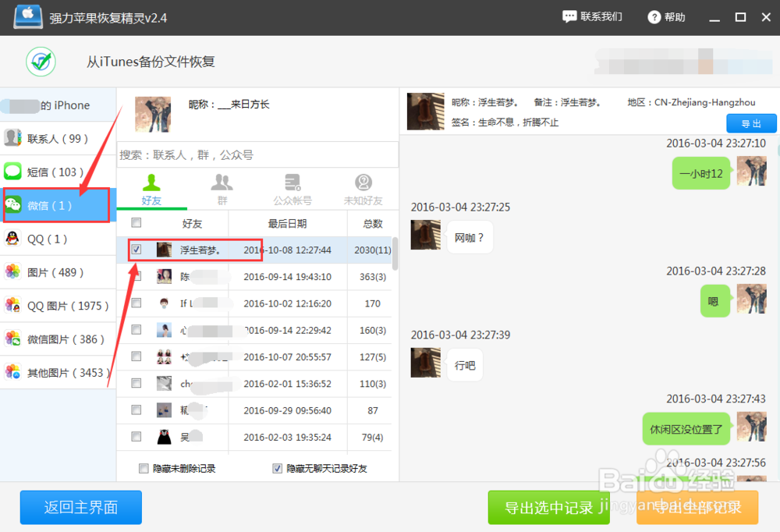Click the 导出 export button on the right

point(752,122)
